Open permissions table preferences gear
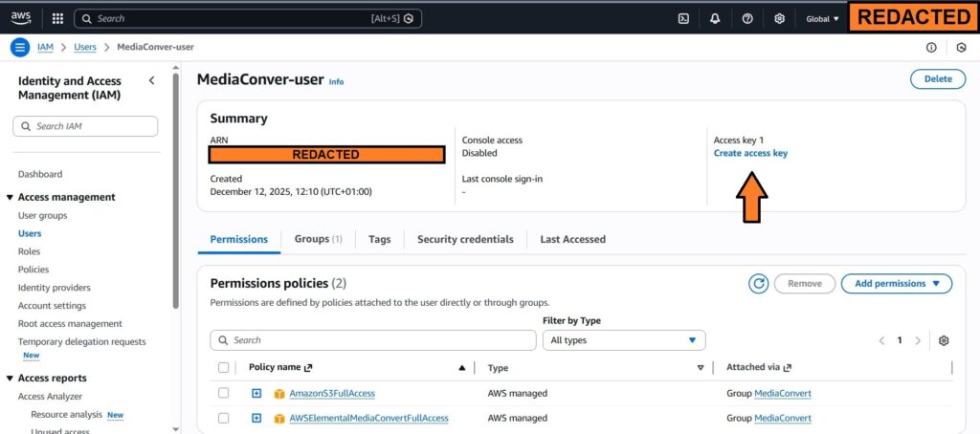The width and height of the screenshot is (980, 434). coord(944,340)
